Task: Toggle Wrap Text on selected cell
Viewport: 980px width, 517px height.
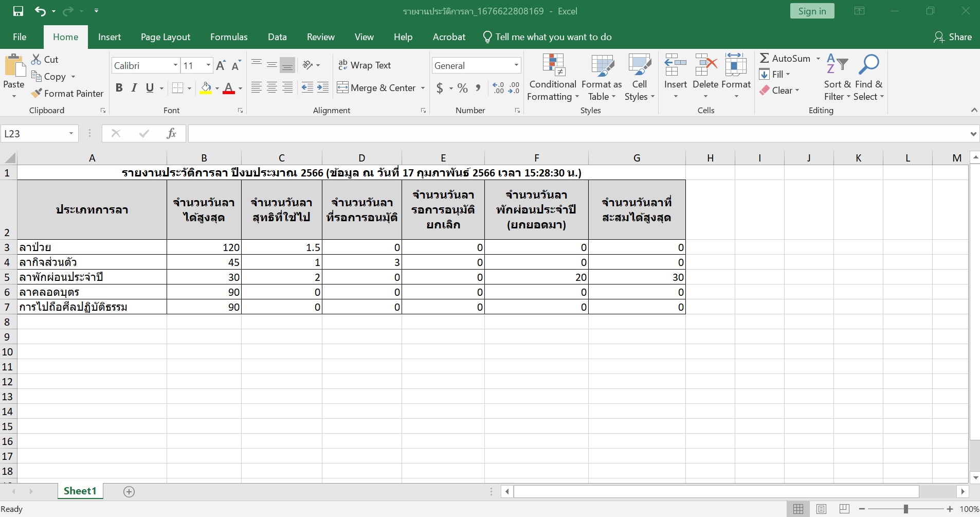Action: pos(365,65)
